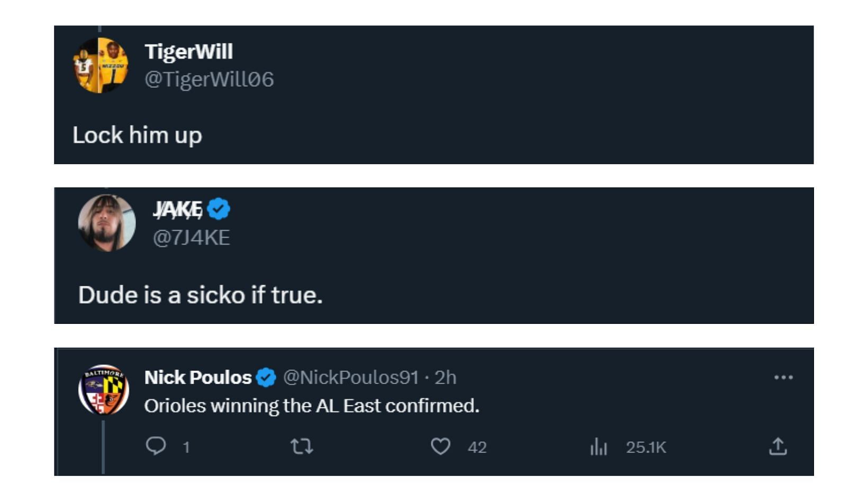Open view analytics icon showing 25.1K

[599, 447]
